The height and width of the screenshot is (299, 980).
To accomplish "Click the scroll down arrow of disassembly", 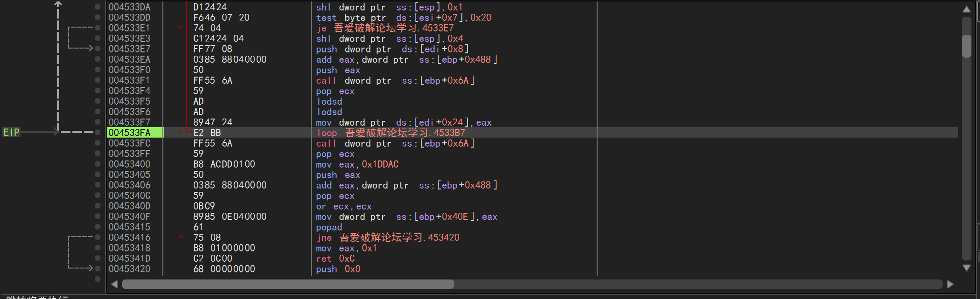I will [x=966, y=268].
